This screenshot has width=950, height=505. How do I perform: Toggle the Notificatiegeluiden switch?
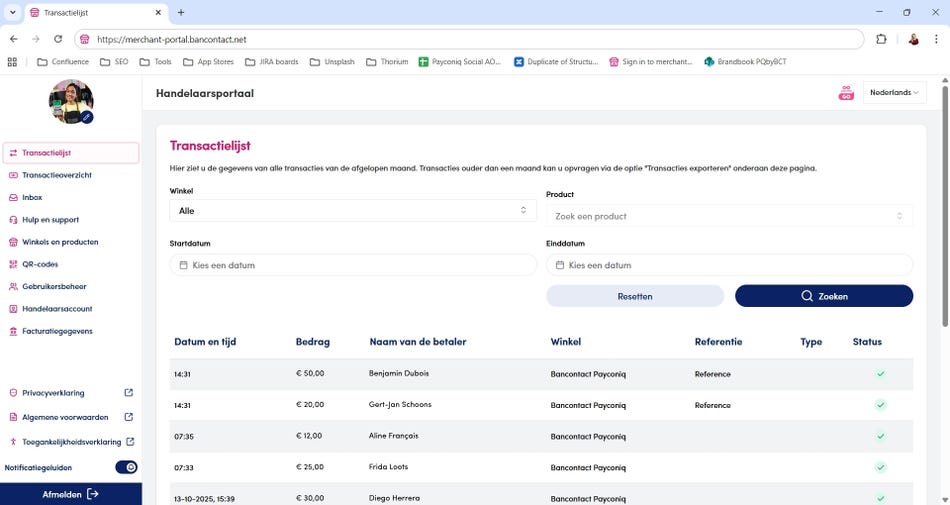coord(126,467)
